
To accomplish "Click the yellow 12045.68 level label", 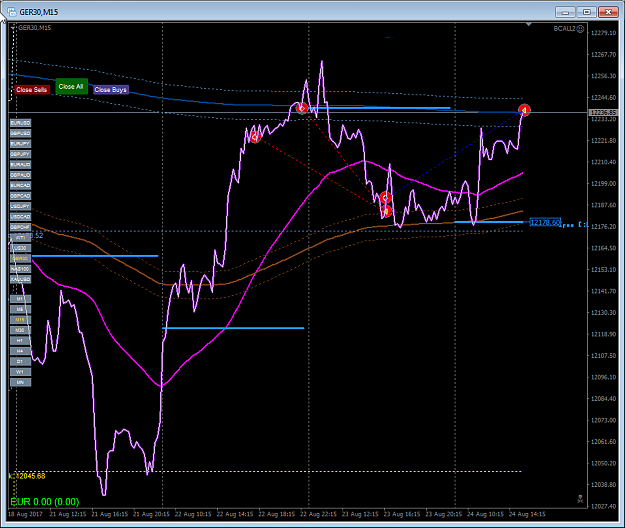I will [x=28, y=476].
